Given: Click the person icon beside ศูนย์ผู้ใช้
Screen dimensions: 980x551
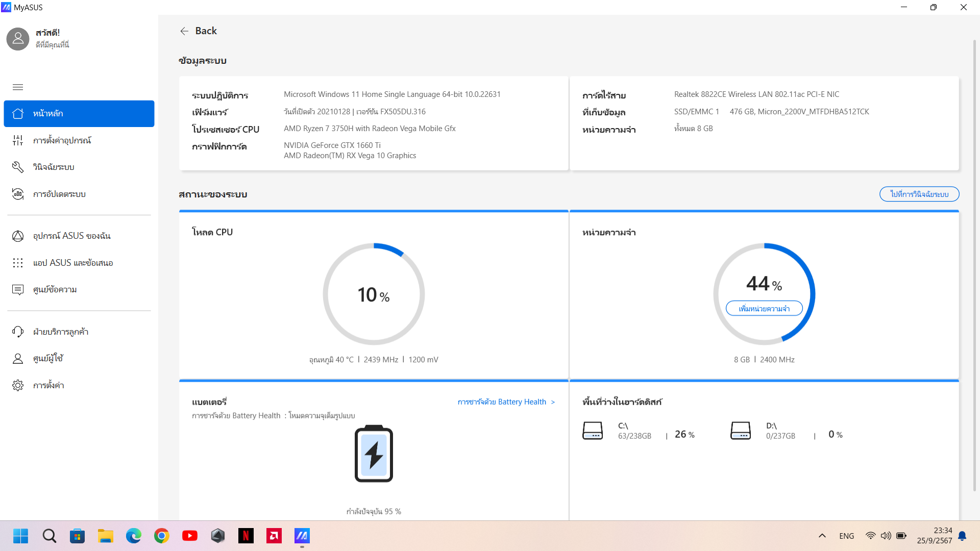Looking at the screenshot, I should pos(18,358).
